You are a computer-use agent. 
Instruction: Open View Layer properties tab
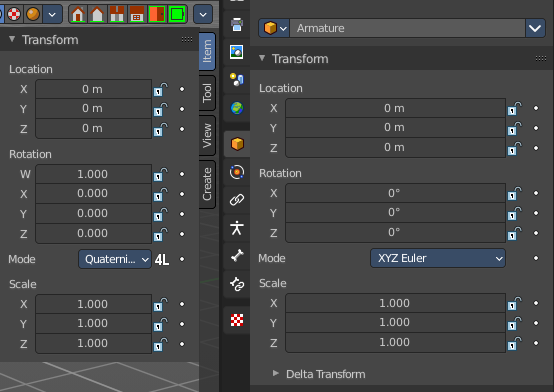pos(237,52)
